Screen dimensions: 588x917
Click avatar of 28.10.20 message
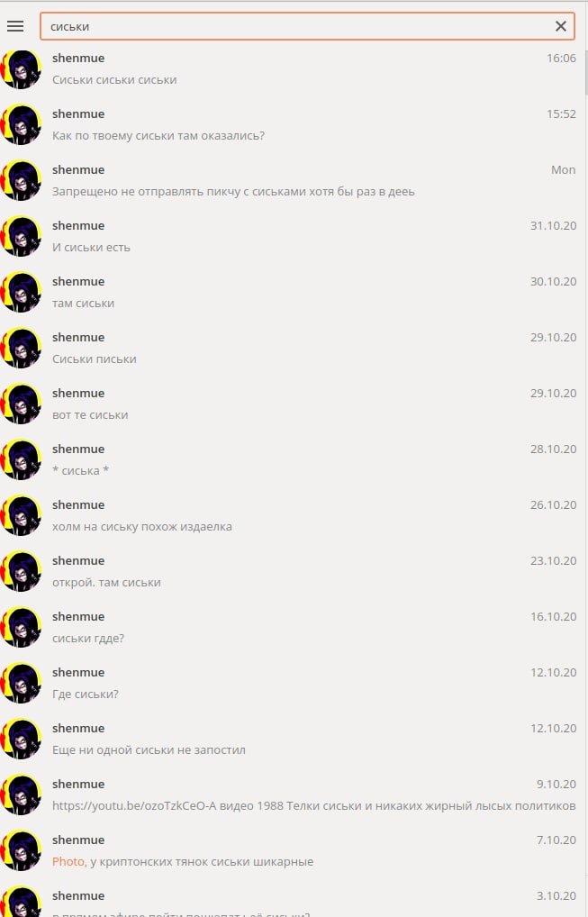[21, 459]
